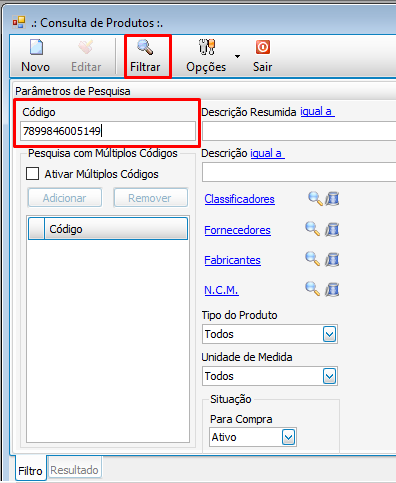Clear Fabricantes with the bin icon

[332, 259]
